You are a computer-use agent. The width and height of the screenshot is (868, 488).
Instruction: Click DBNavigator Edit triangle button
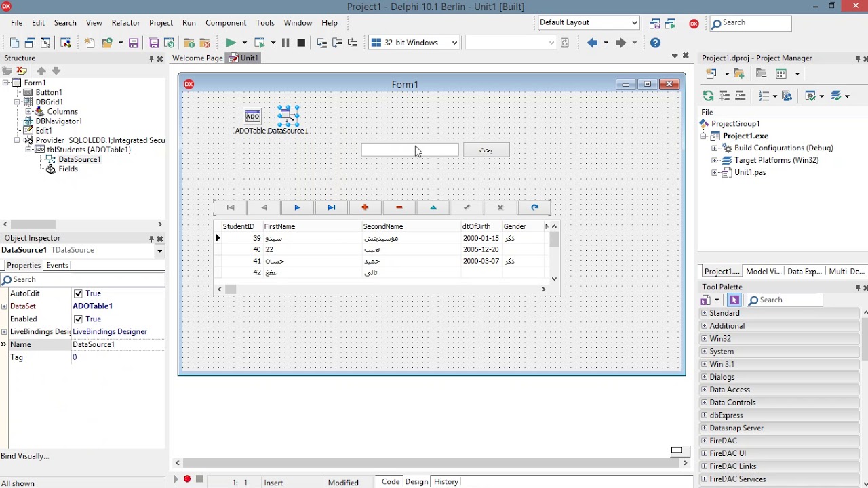click(x=433, y=207)
